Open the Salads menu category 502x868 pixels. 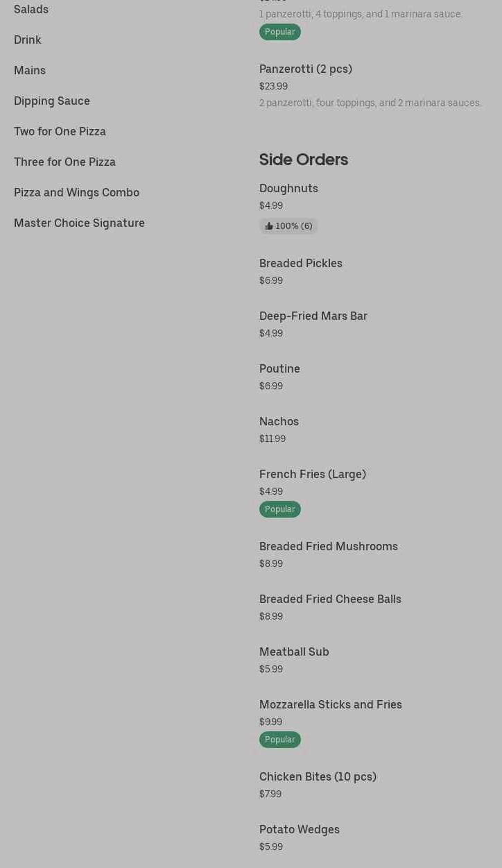[x=31, y=9]
